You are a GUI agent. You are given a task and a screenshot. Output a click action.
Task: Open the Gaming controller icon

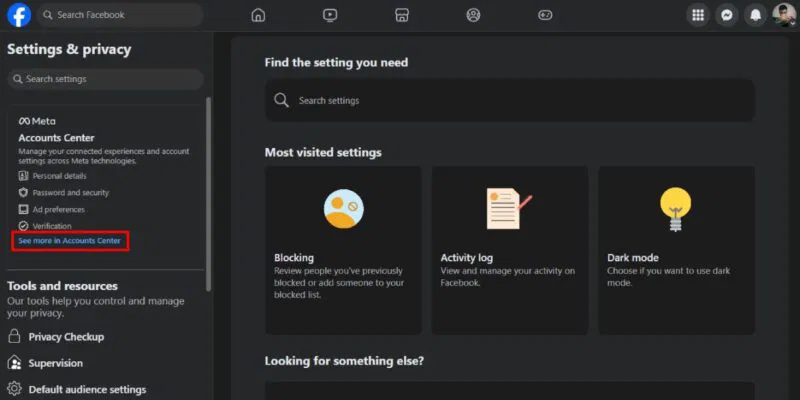(x=545, y=15)
